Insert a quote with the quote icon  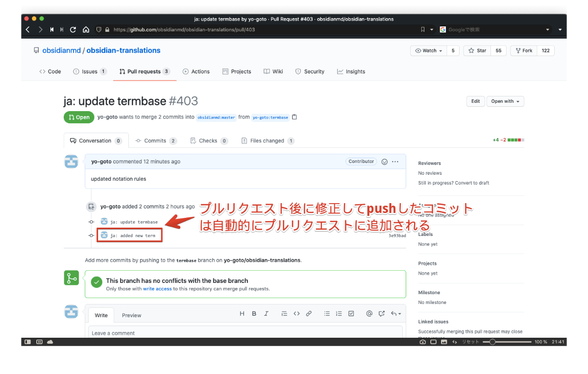[x=284, y=314]
